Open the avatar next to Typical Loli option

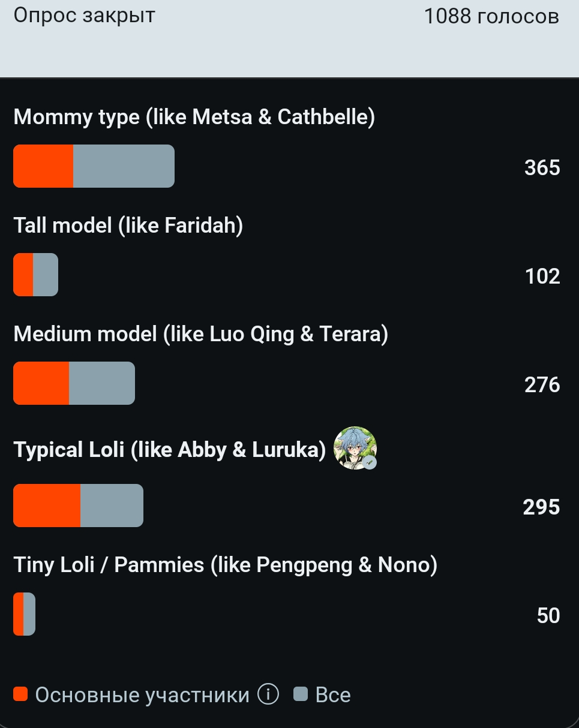coord(355,447)
